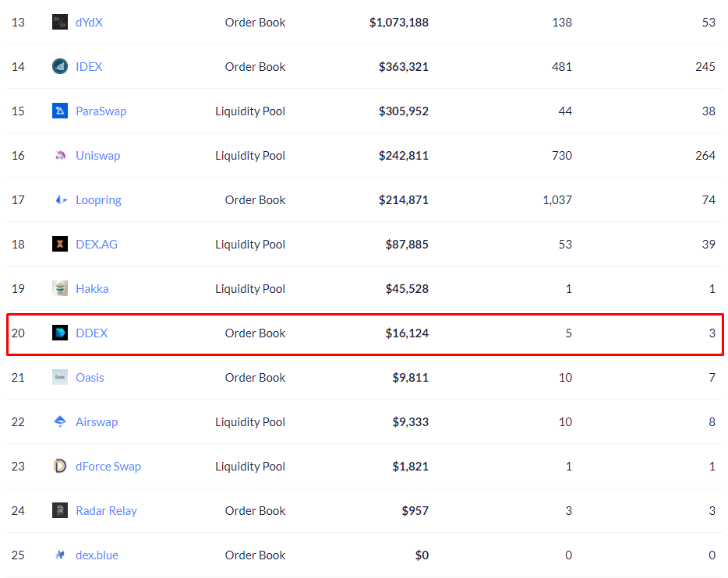Click the Airswap logo icon

59,421
